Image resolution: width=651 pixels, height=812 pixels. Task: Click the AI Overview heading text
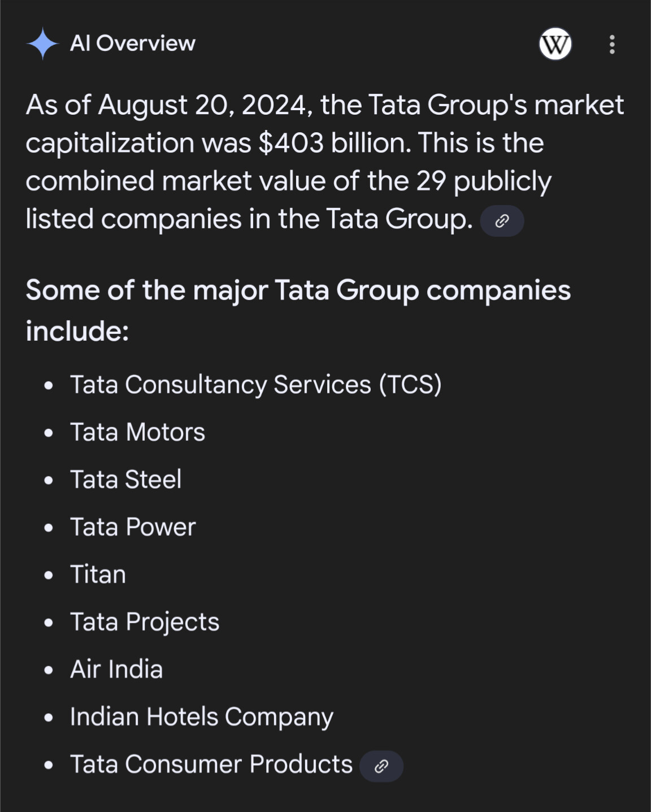pyautogui.click(x=133, y=44)
